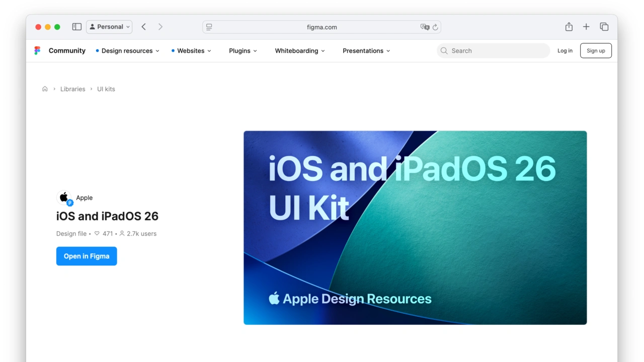Open the page reader menu icon
Viewport: 644px width, 362px height.
click(209, 27)
